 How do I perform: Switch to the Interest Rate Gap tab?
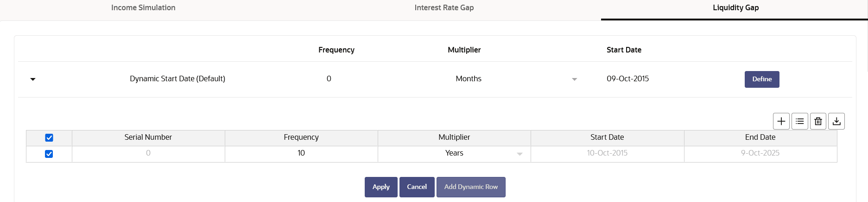444,8
